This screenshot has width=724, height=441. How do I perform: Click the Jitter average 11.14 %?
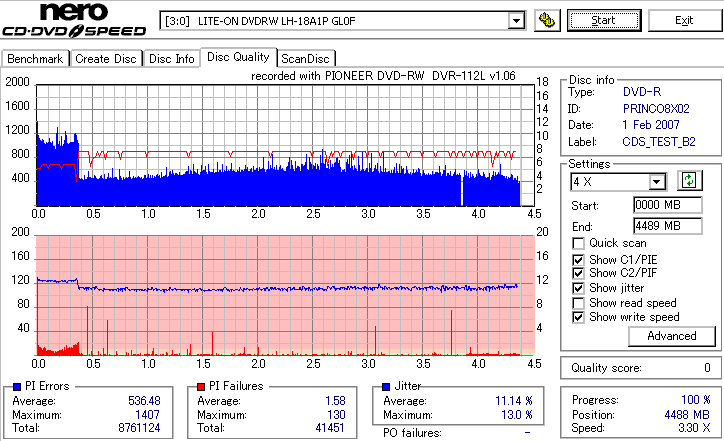click(514, 401)
